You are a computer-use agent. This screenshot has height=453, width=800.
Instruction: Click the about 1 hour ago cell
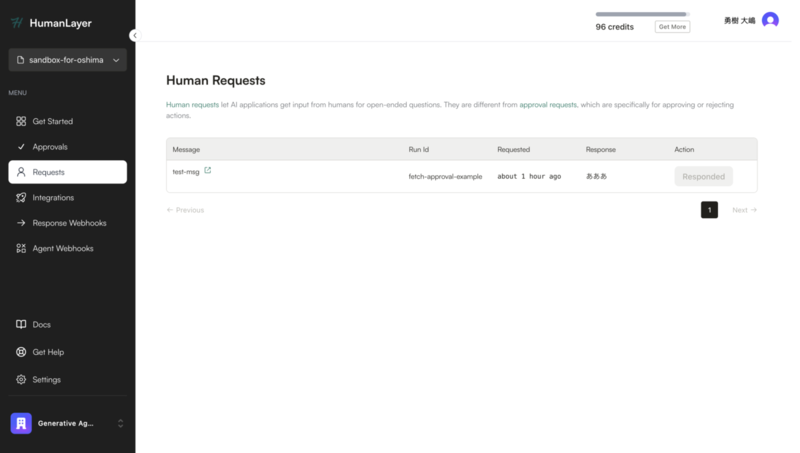(529, 177)
